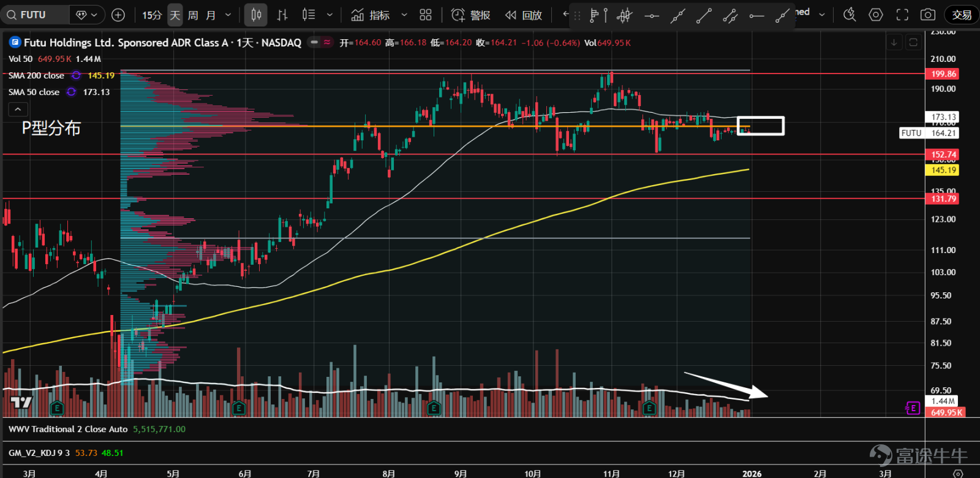Image resolution: width=980 pixels, height=478 pixels.
Task: Toggle the market status pill beside NASDAQ
Action: (314, 42)
